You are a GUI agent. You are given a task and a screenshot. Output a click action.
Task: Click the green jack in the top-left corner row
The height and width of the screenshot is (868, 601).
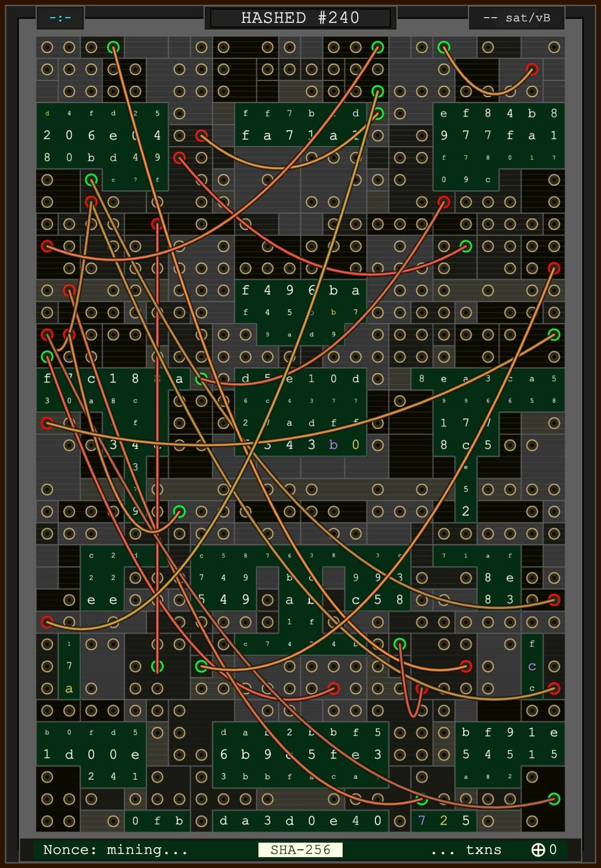[113, 47]
